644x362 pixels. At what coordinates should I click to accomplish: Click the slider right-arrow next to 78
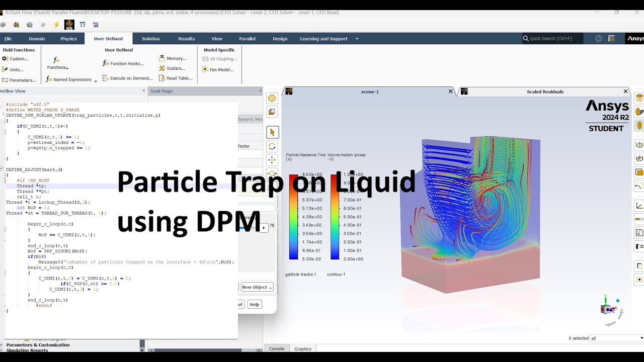pyautogui.click(x=264, y=228)
